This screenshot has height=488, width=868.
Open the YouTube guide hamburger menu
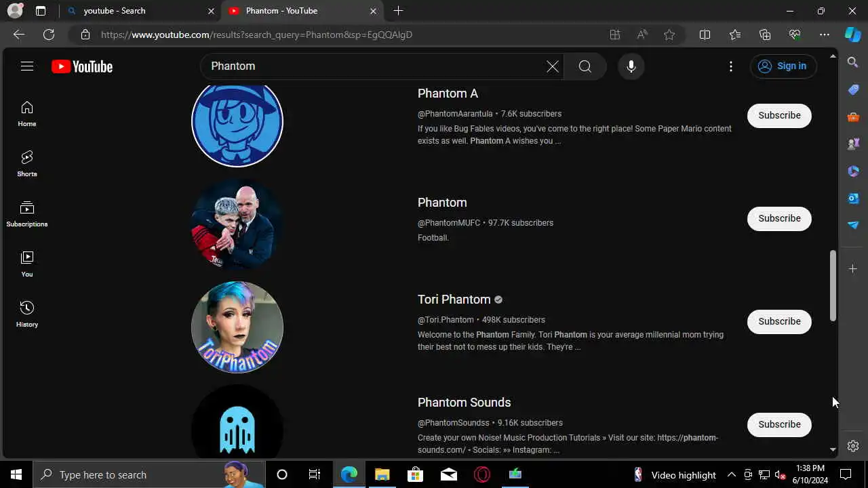coord(27,66)
